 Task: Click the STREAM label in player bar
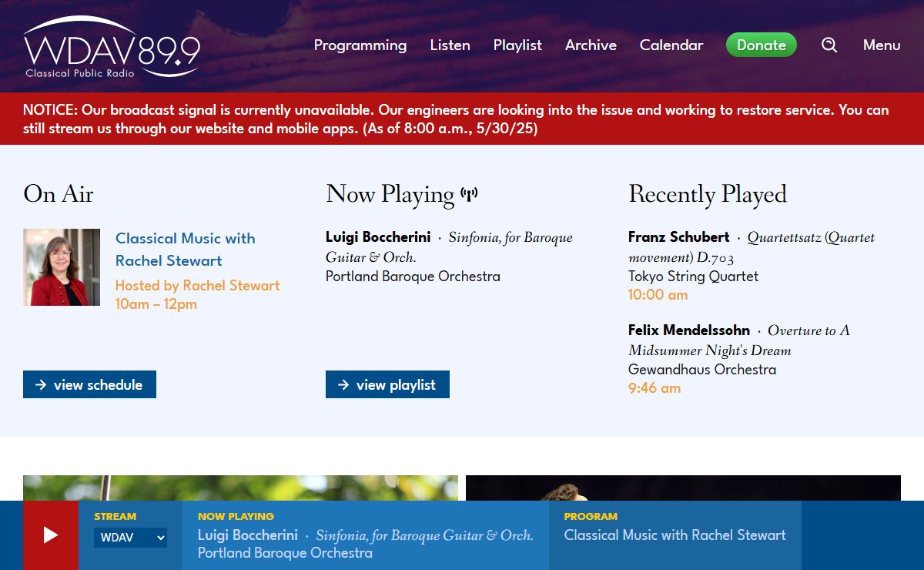(115, 517)
